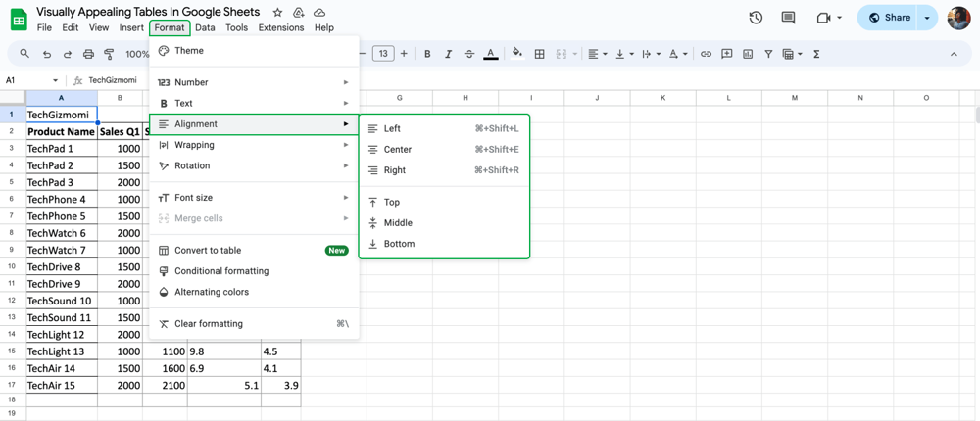
Task: Open the comments panel icon
Action: [788, 18]
